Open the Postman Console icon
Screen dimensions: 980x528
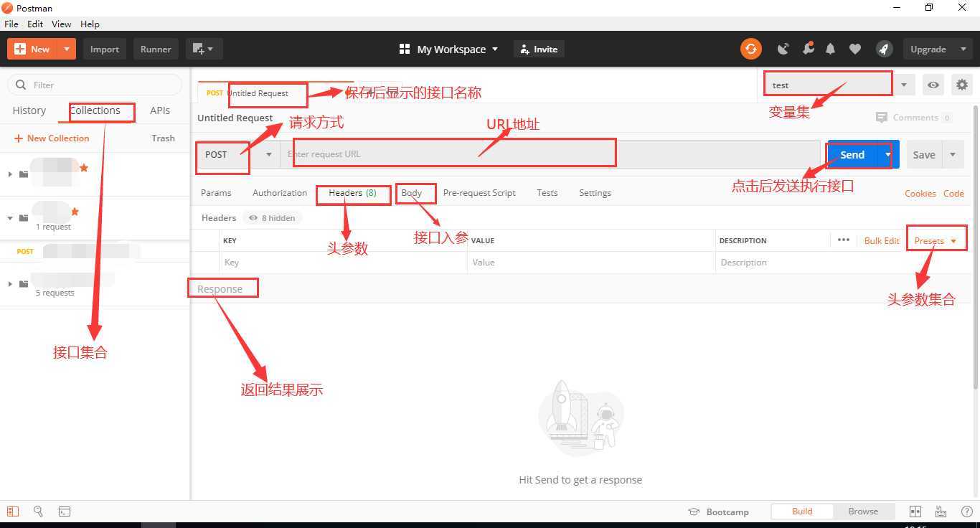click(65, 511)
